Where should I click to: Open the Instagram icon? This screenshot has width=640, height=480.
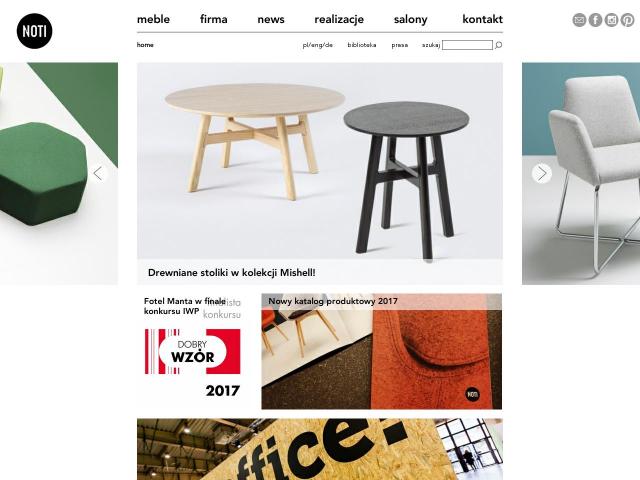(x=611, y=20)
